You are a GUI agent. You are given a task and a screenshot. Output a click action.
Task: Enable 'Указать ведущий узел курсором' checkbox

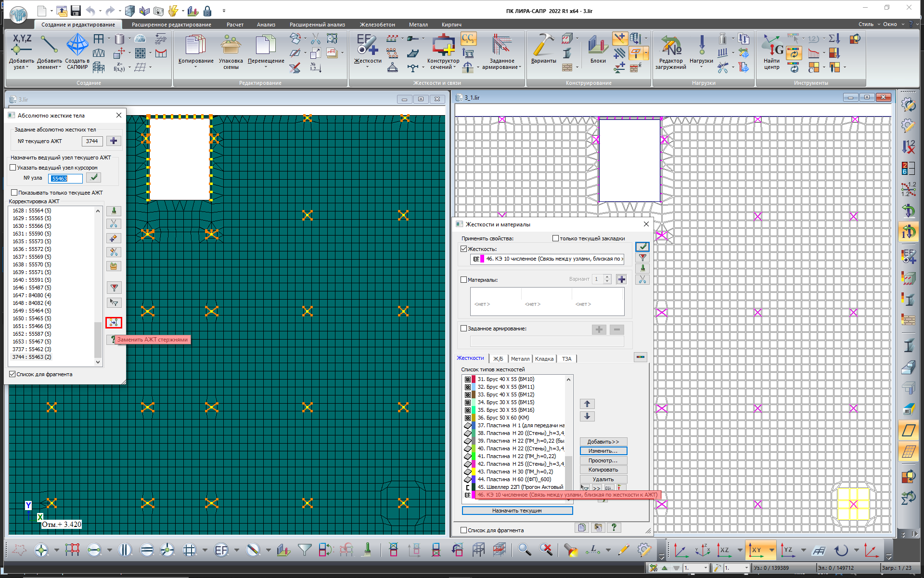pos(13,168)
